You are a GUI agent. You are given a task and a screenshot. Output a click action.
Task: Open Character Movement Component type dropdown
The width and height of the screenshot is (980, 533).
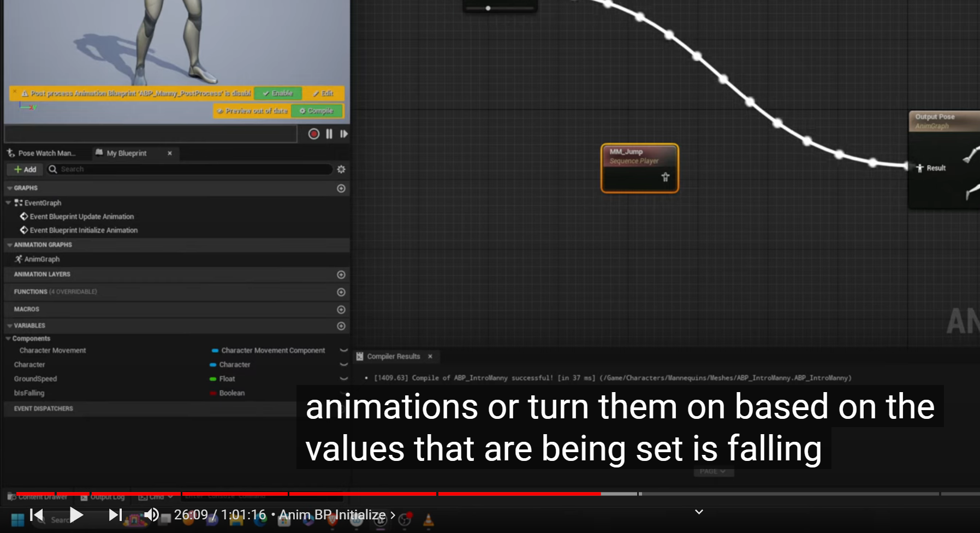(x=269, y=351)
